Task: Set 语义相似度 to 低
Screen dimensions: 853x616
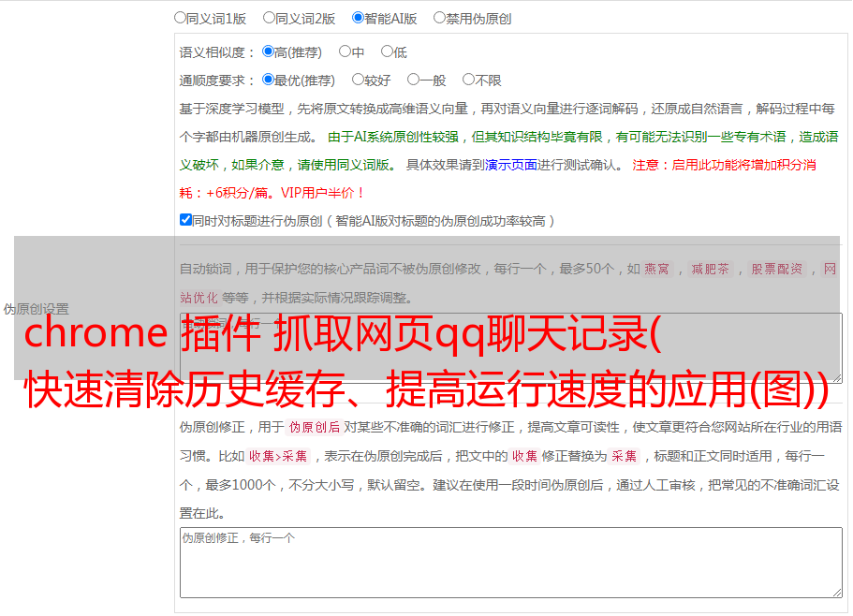Action: (x=387, y=51)
